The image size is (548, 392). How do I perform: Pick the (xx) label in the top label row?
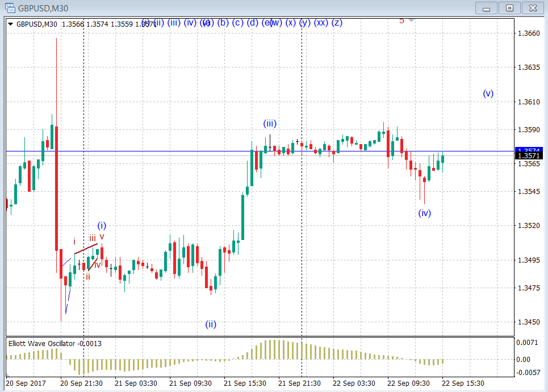click(321, 23)
